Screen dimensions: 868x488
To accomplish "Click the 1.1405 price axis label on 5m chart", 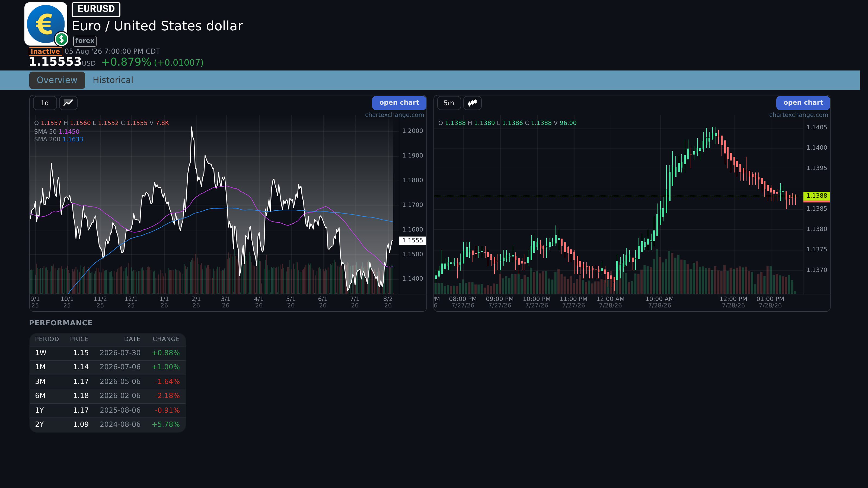I will tap(816, 127).
